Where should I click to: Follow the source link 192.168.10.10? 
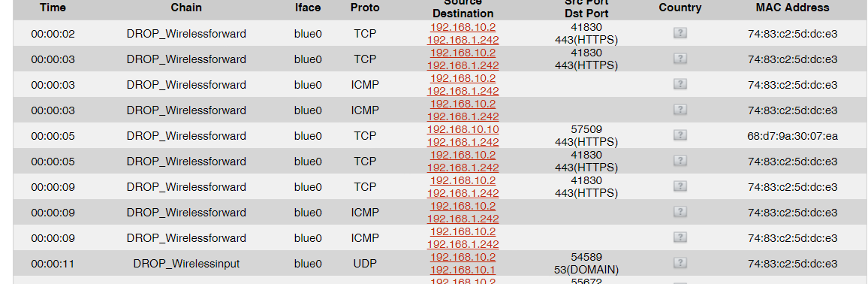(x=463, y=129)
